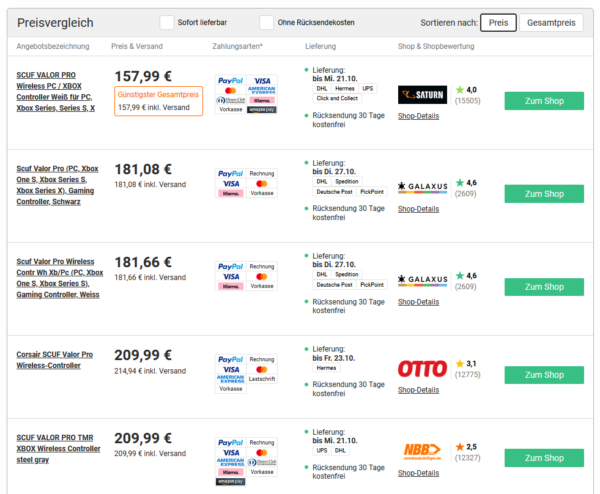
Task: Click the Saturn shop logo
Action: [x=422, y=95]
